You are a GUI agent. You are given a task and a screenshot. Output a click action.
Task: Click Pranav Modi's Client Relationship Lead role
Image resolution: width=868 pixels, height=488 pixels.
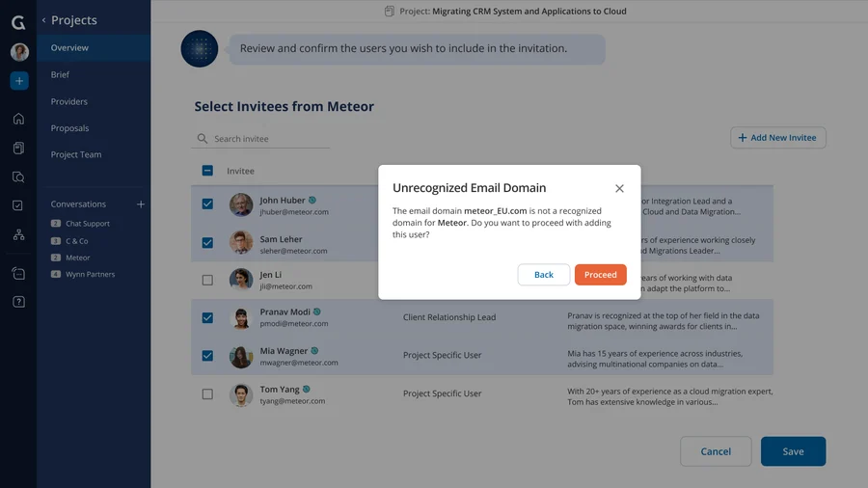(449, 317)
